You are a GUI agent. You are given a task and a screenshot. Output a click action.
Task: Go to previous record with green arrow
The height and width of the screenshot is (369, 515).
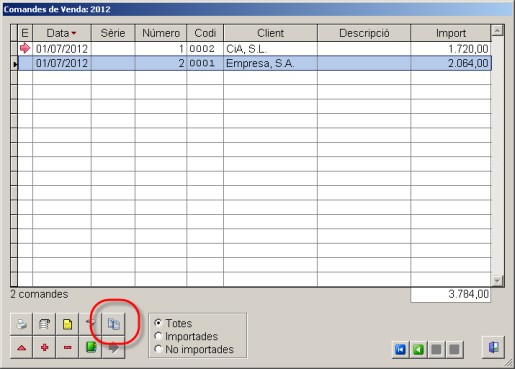(418, 350)
